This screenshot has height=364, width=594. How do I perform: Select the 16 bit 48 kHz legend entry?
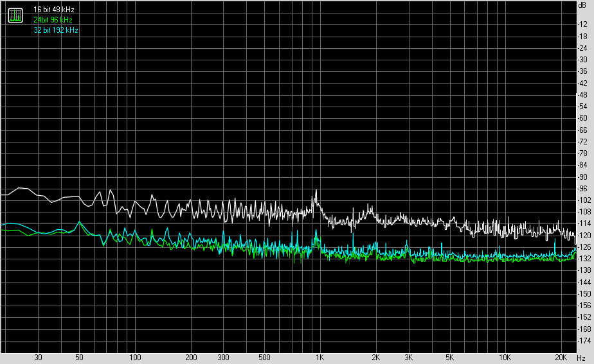click(x=54, y=10)
